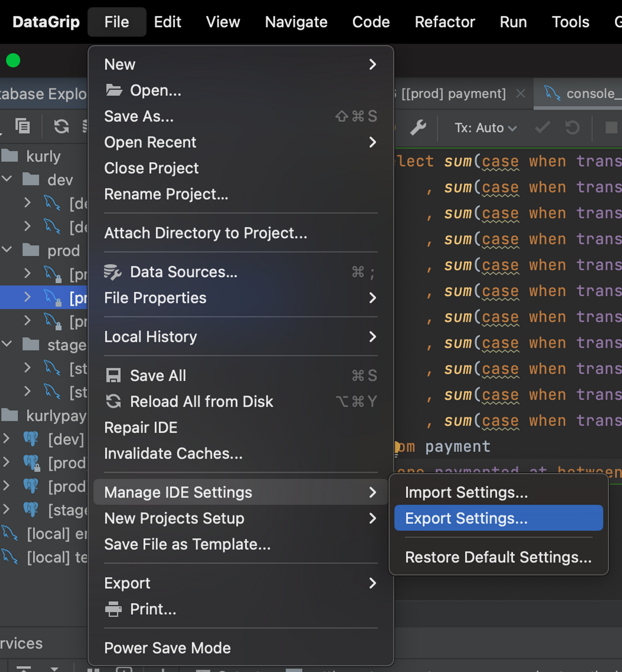622x672 pixels.
Task: Click Save All with floppy icon
Action: click(241, 375)
